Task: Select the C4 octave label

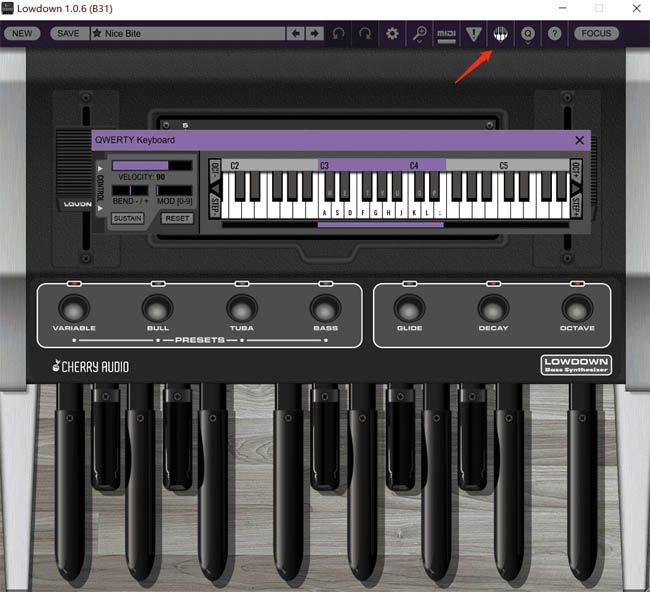Action: point(414,166)
